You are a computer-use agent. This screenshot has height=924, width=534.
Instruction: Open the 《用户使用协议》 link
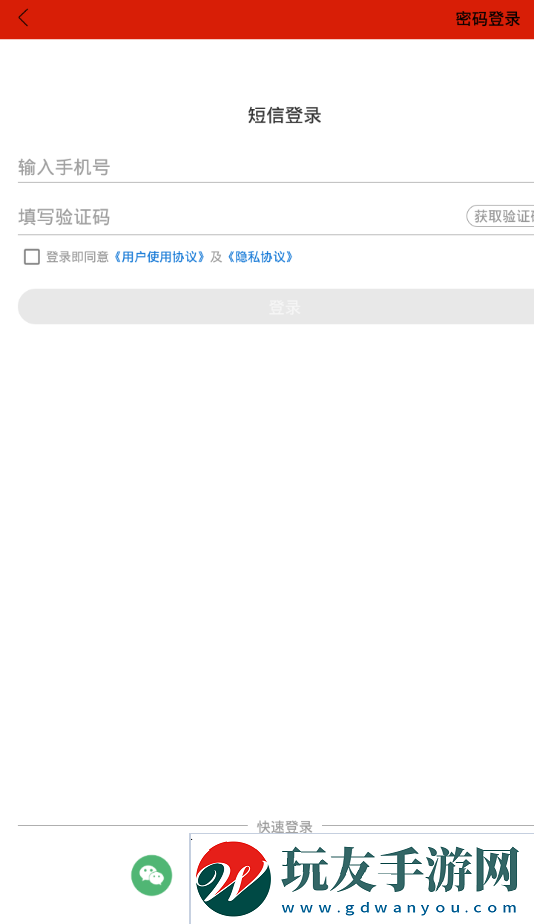[x=159, y=257]
